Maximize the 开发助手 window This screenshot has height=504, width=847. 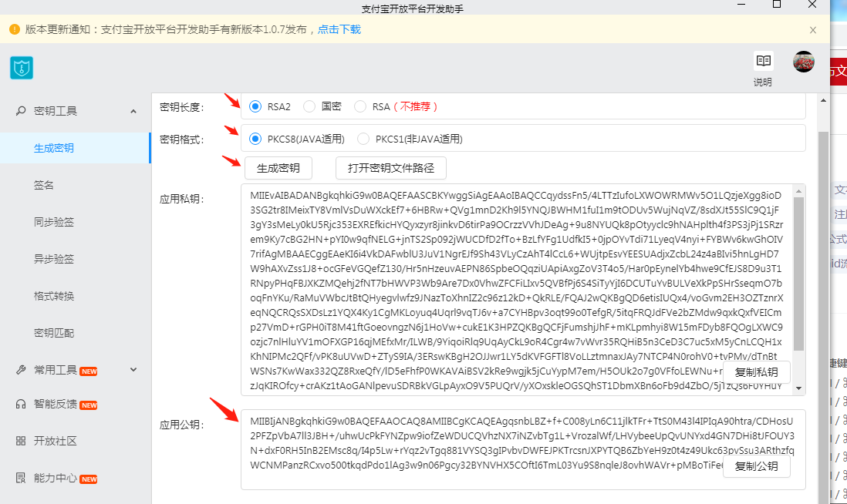tap(777, 5)
